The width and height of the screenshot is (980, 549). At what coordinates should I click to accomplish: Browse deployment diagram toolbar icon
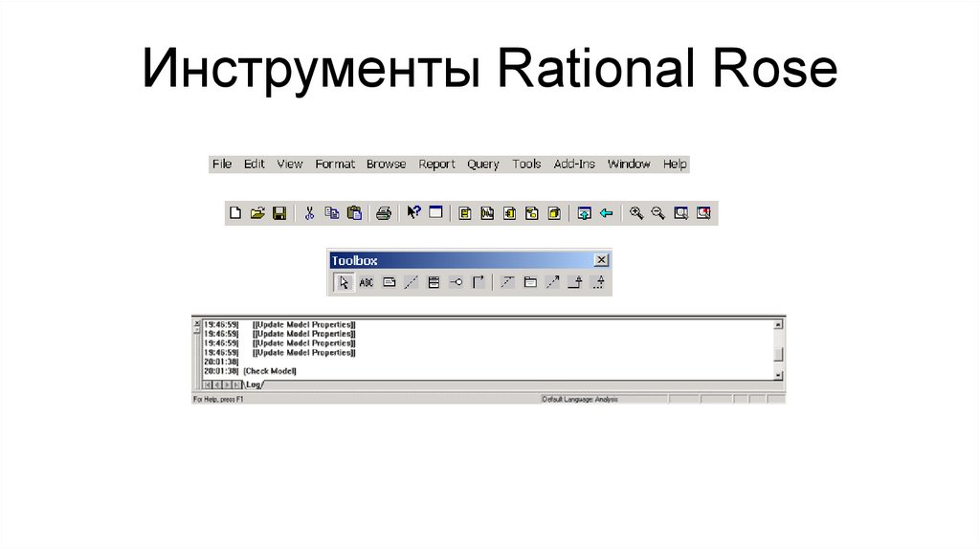pyautogui.click(x=554, y=213)
